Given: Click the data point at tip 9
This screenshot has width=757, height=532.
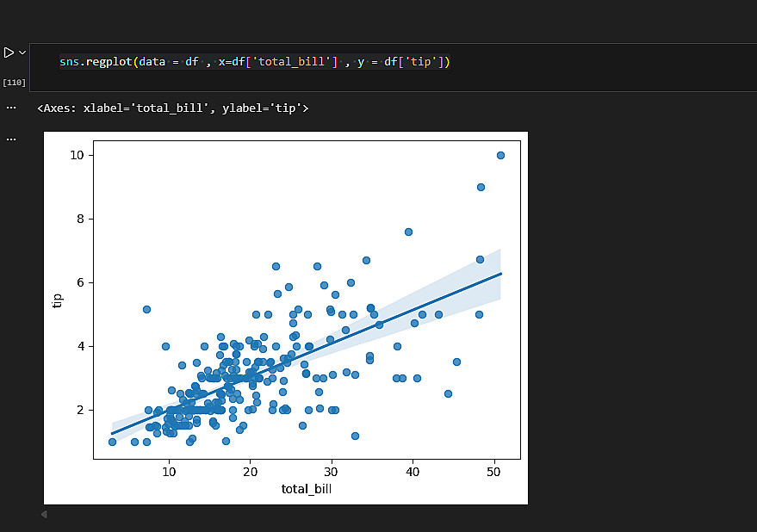Looking at the screenshot, I should click(x=481, y=187).
